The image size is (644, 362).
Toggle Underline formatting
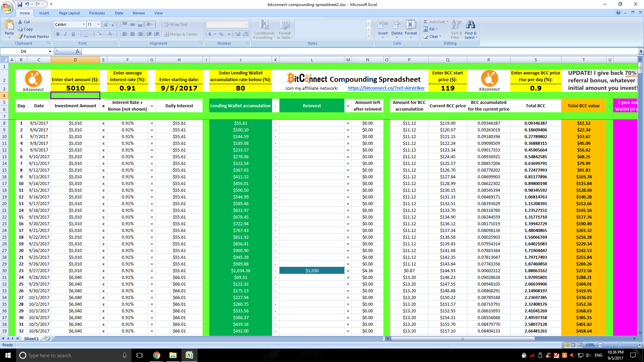click(73, 34)
